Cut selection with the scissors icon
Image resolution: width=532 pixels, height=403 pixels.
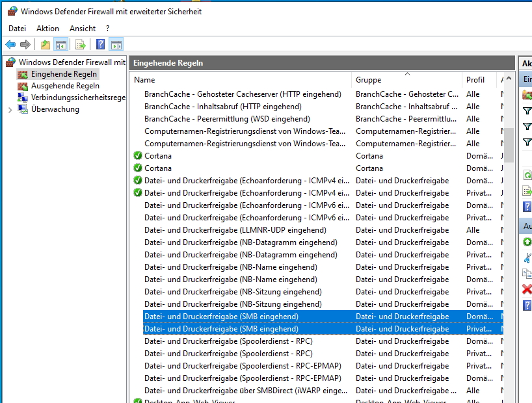(x=527, y=258)
